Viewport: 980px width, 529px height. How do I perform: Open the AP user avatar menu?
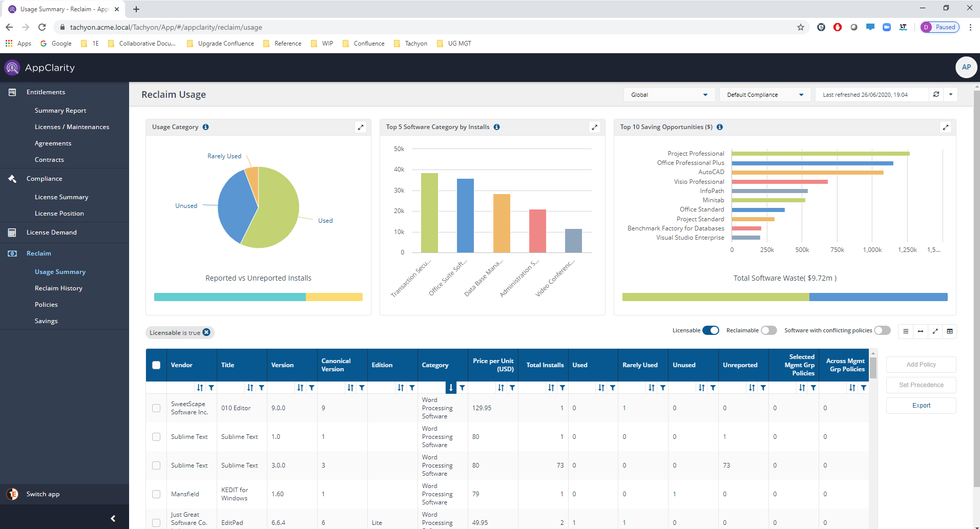coord(966,67)
